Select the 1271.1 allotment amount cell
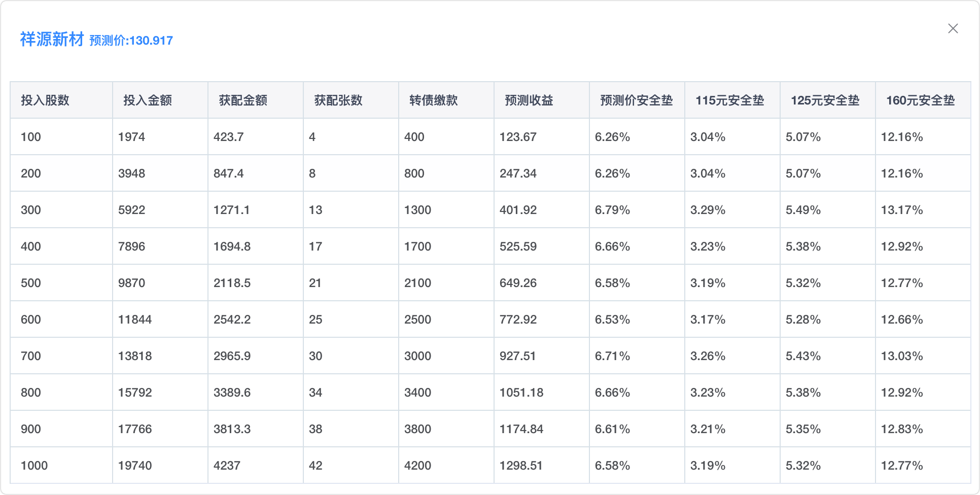 [231, 210]
